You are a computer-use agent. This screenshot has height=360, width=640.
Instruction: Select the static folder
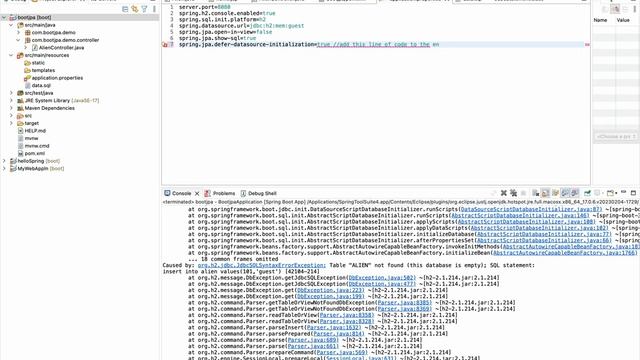click(38, 63)
